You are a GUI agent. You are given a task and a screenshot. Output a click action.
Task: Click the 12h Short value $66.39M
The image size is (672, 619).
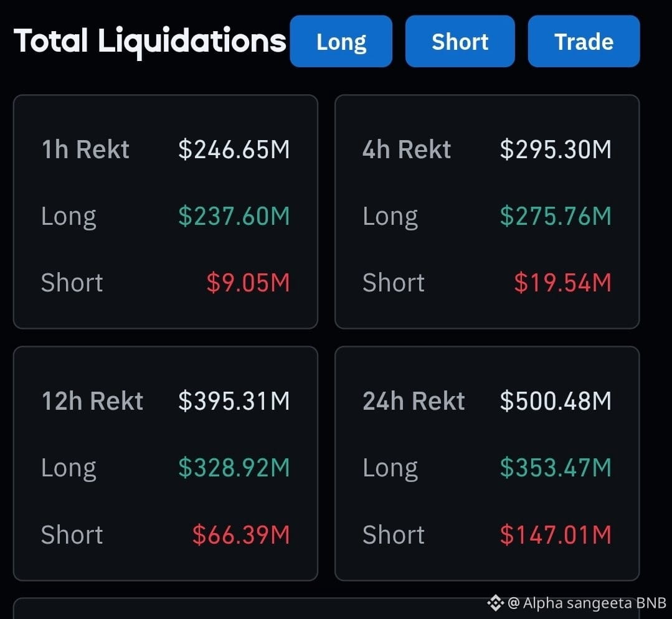[241, 534]
